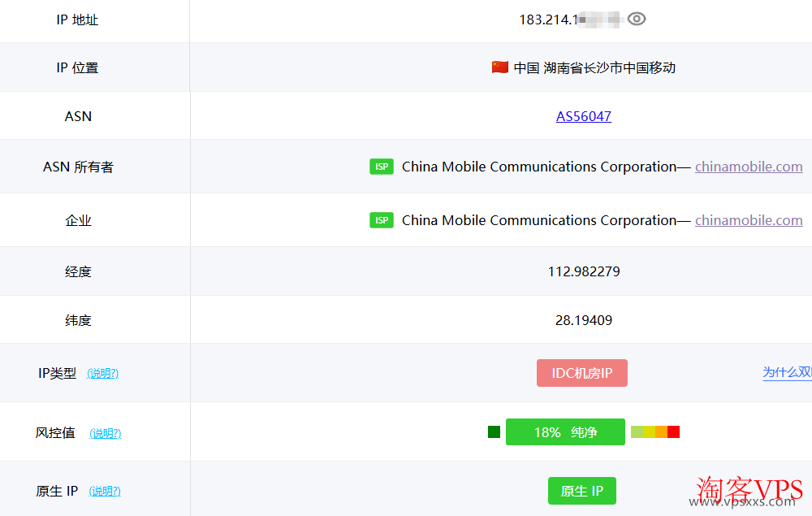
Task: Click the green 18% 纯净 risk badge
Action: (565, 431)
